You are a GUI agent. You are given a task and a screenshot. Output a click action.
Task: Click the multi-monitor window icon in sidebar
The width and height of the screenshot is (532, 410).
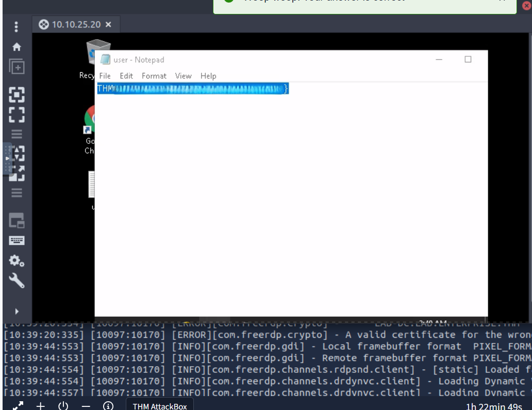tap(16, 221)
